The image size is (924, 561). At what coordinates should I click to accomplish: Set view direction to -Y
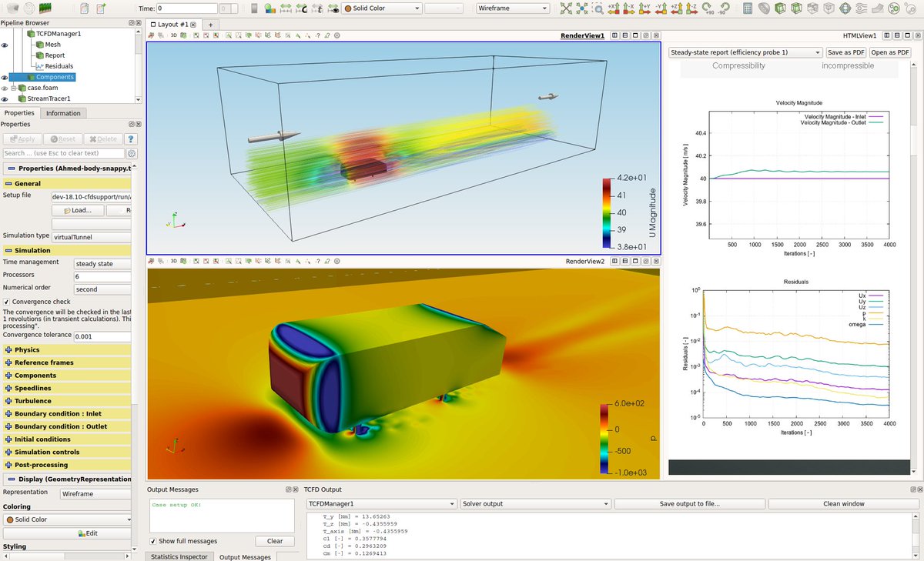coord(661,8)
